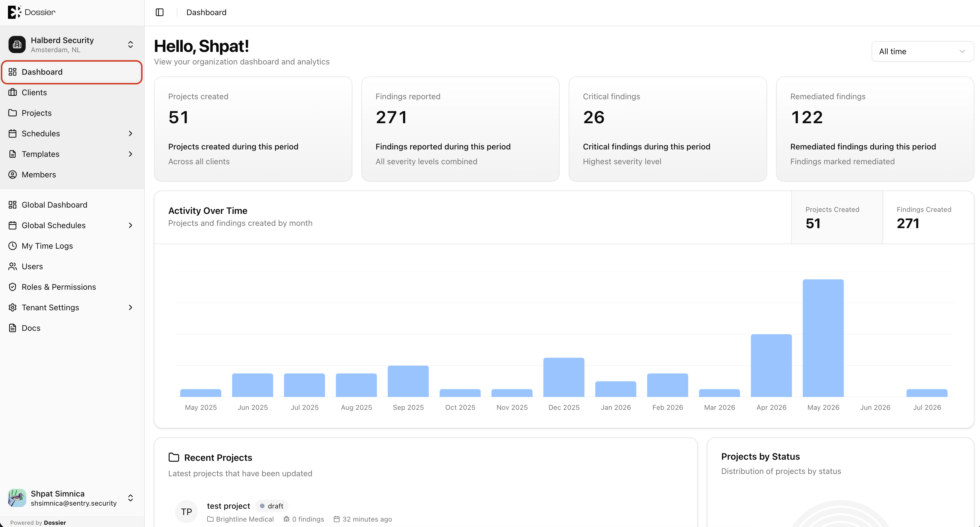This screenshot has width=980, height=527.
Task: Navigate to Members page
Action: [x=72, y=175]
